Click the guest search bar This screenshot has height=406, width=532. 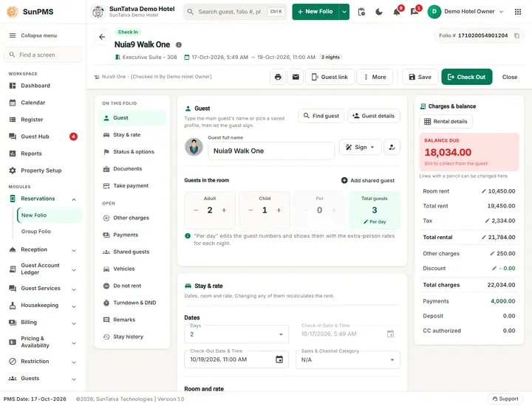[235, 12]
